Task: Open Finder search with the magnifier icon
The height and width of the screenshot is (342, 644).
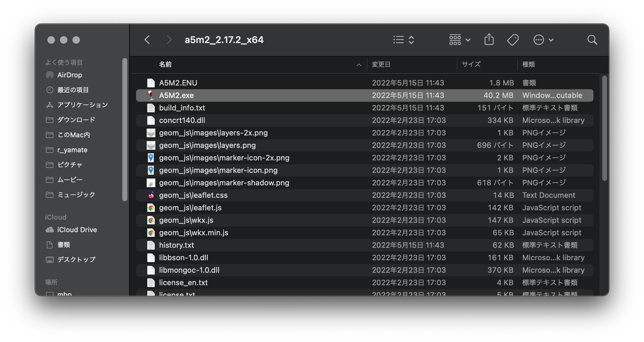Action: [592, 40]
